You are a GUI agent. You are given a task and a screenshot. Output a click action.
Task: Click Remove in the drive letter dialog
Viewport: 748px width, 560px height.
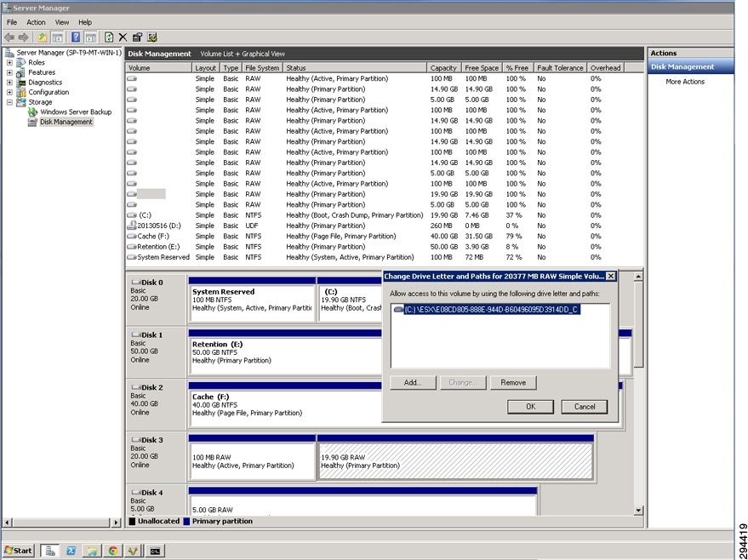(513, 383)
